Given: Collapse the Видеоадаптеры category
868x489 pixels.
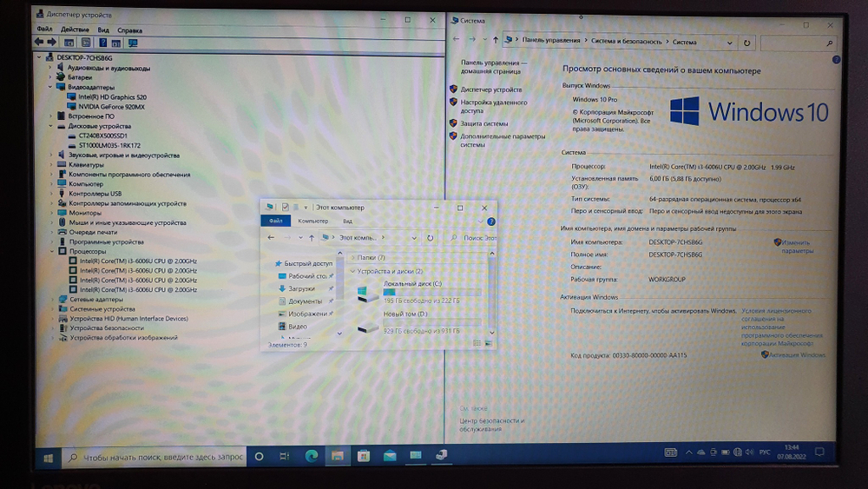Looking at the screenshot, I should point(50,87).
